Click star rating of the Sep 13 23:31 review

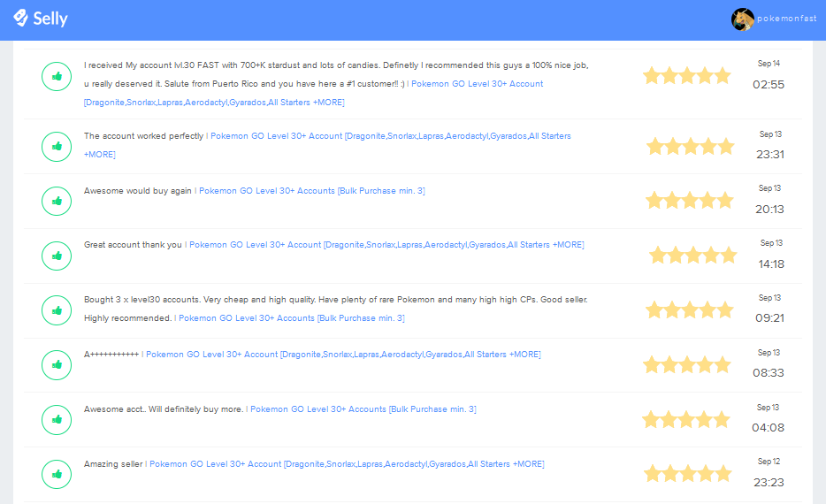pyautogui.click(x=690, y=147)
